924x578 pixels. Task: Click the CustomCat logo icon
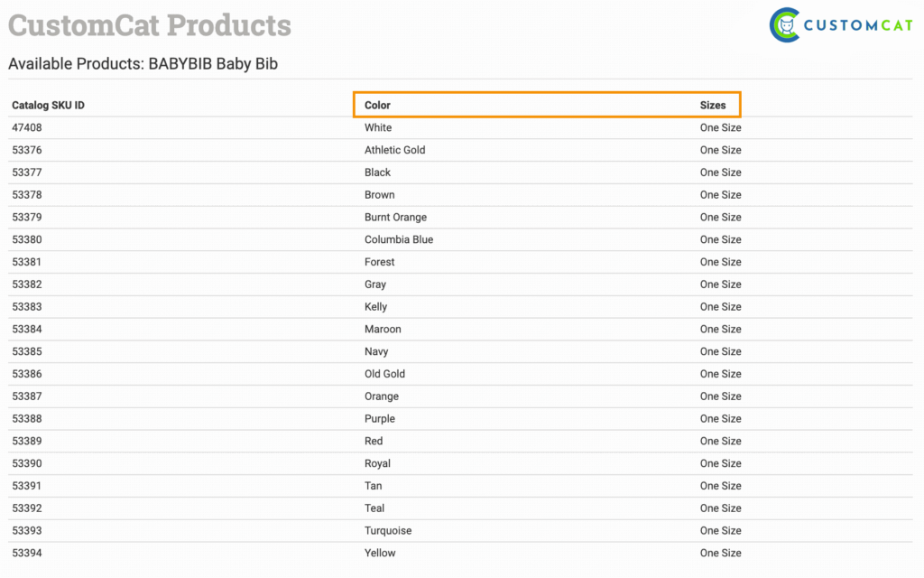[x=785, y=25]
